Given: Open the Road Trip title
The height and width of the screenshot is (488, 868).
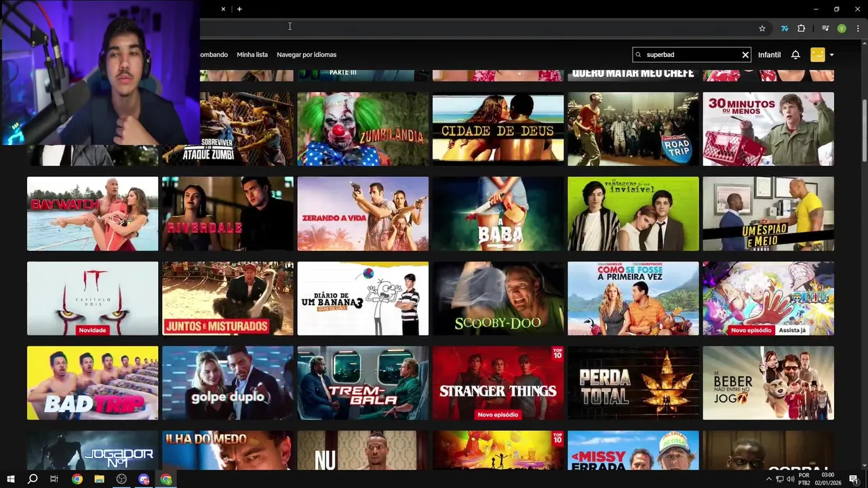Looking at the screenshot, I should point(633,129).
